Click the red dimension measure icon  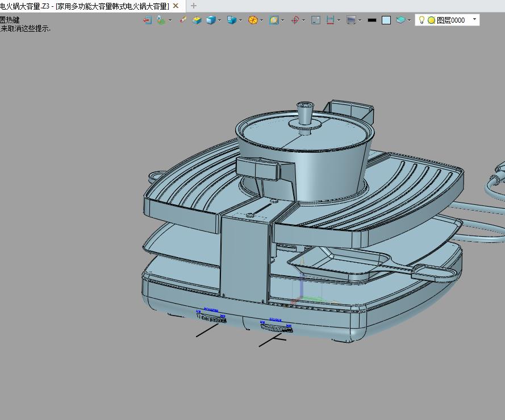coord(330,20)
